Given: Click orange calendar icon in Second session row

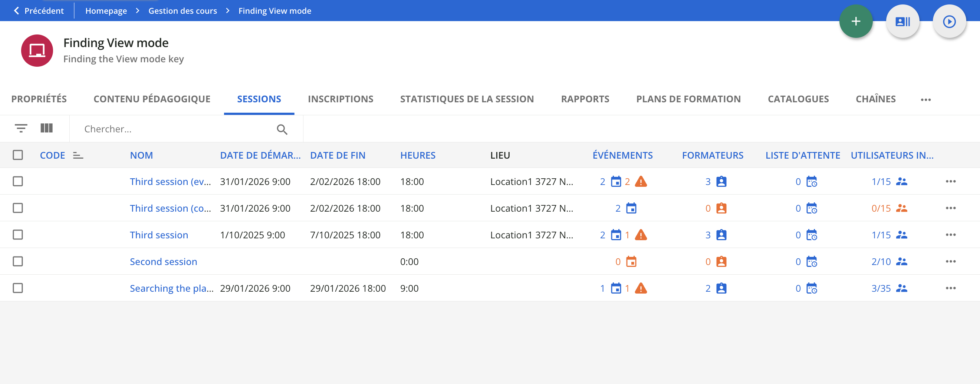Looking at the screenshot, I should pyautogui.click(x=631, y=262).
